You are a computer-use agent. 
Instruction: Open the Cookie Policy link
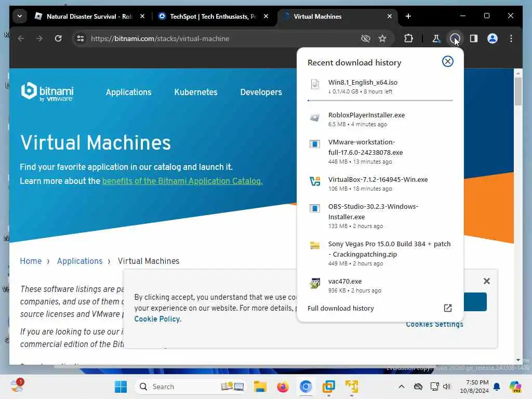pyautogui.click(x=158, y=320)
